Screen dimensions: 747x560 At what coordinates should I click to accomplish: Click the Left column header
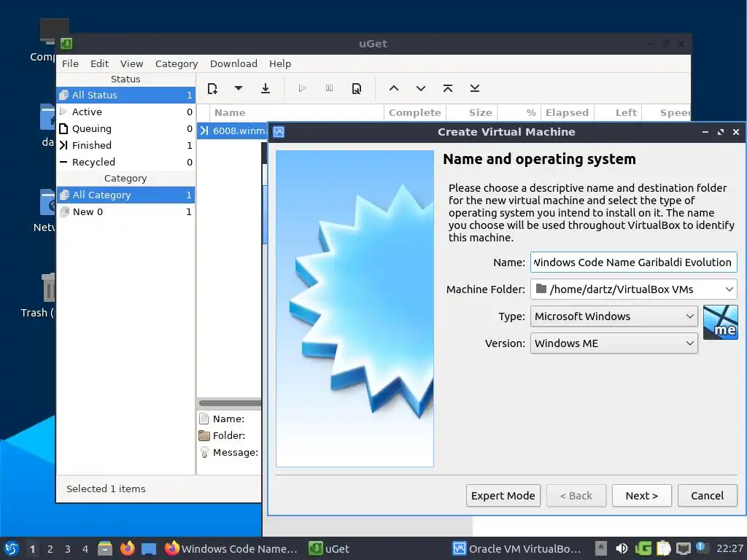(x=618, y=112)
